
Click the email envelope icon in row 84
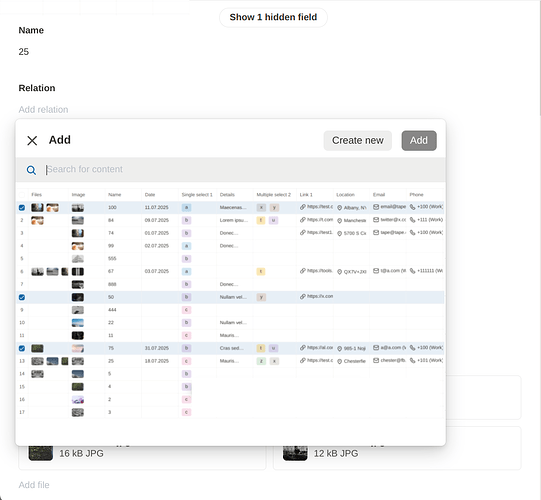click(x=376, y=220)
